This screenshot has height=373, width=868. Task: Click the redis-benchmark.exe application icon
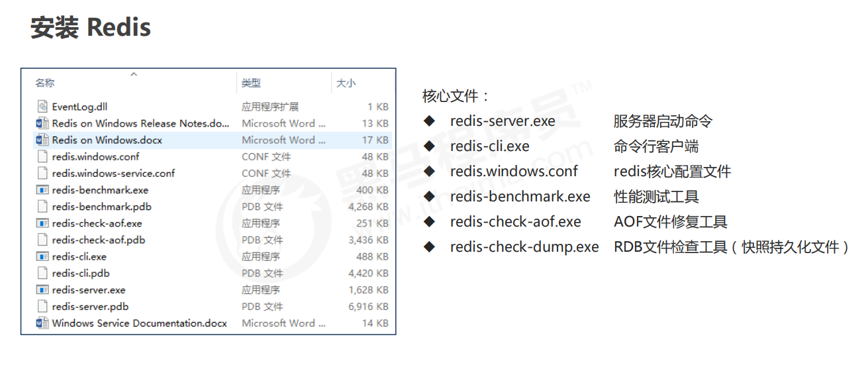pos(42,190)
